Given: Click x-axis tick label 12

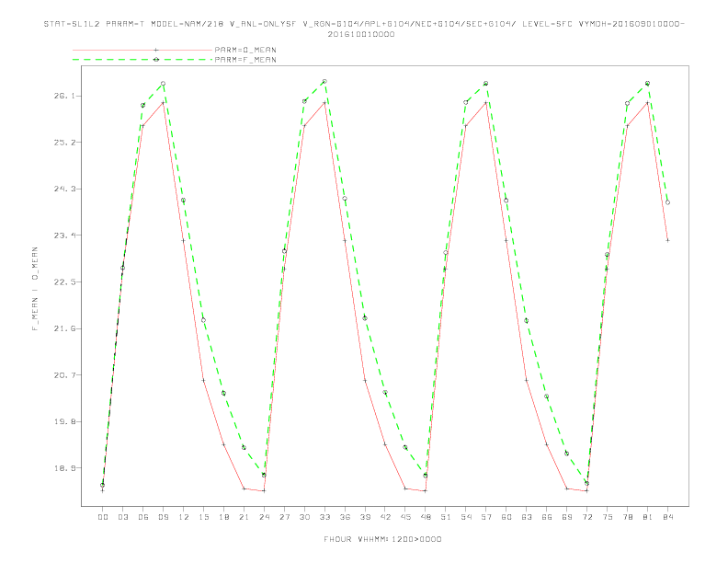Looking at the screenshot, I should [184, 517].
